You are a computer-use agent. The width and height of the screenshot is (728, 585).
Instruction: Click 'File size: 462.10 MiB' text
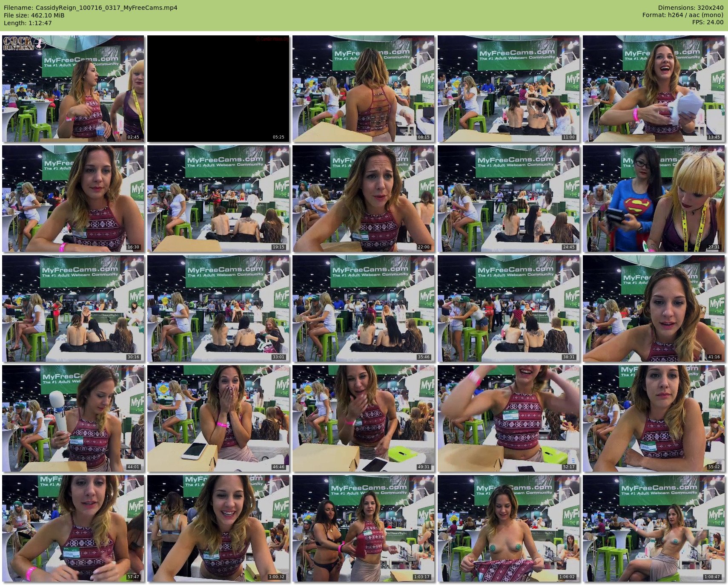34,15
